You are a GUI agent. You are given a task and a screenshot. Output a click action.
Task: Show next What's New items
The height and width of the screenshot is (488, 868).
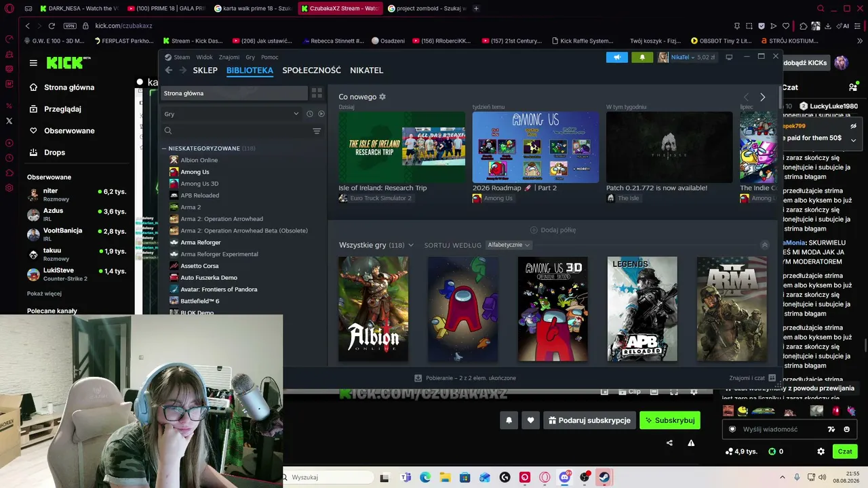click(x=762, y=98)
